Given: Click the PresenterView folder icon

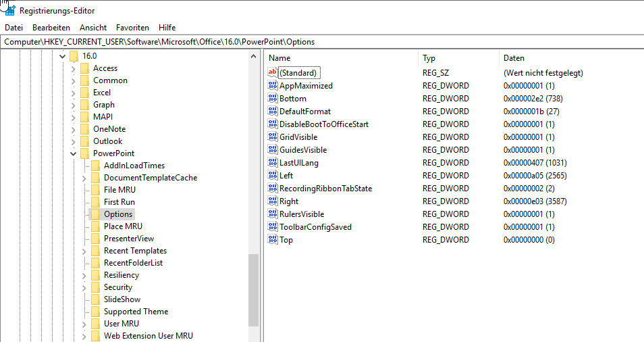Looking at the screenshot, I should pos(95,239).
